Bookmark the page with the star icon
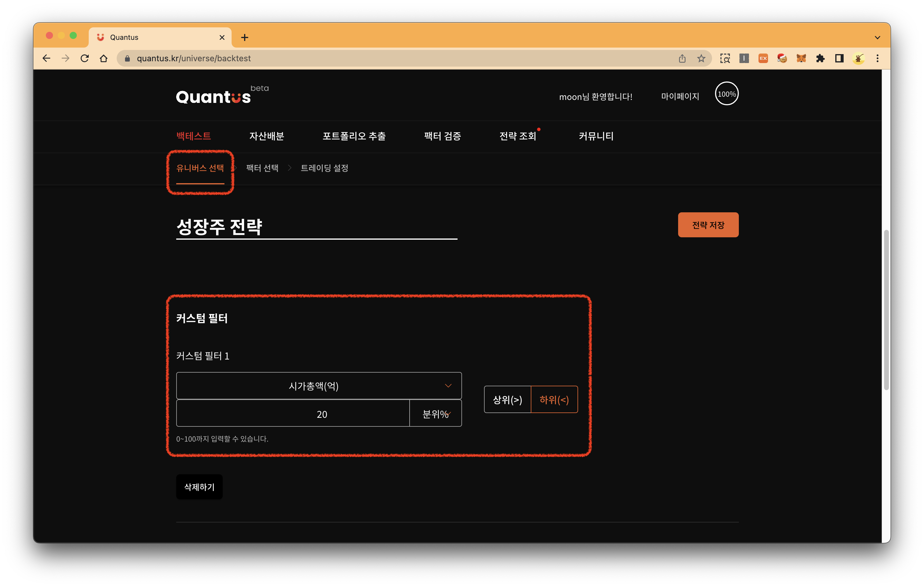The height and width of the screenshot is (587, 924). pyautogui.click(x=701, y=58)
